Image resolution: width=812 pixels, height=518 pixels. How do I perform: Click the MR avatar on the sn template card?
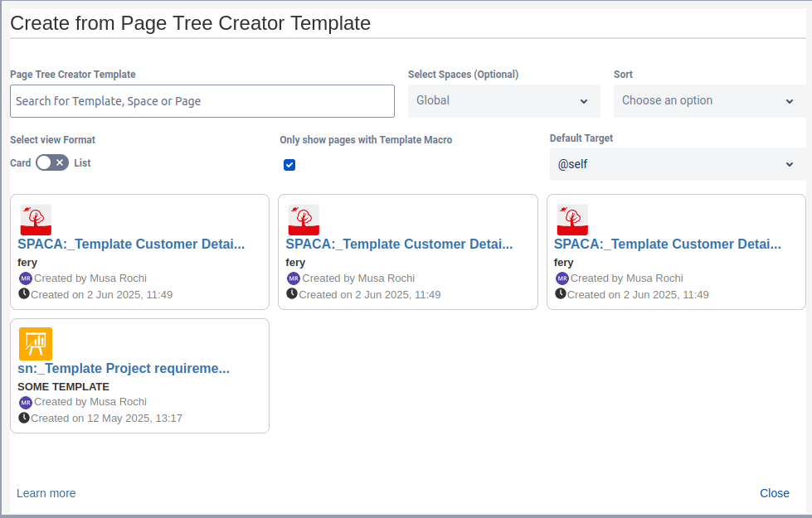[25, 402]
